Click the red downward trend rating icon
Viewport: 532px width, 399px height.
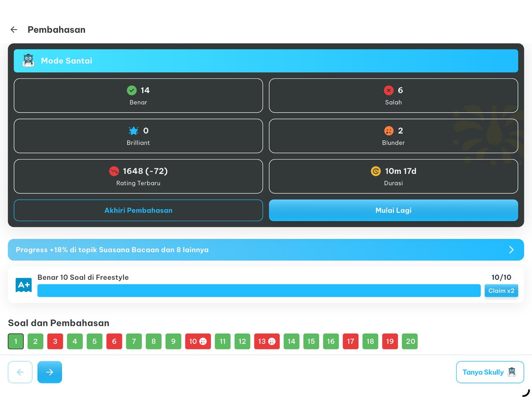point(114,171)
